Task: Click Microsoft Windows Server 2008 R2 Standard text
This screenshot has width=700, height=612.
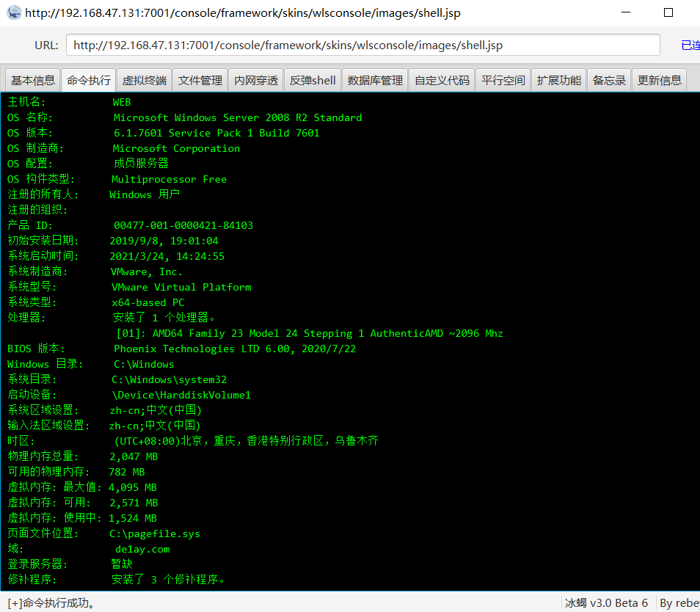Action: [x=238, y=117]
